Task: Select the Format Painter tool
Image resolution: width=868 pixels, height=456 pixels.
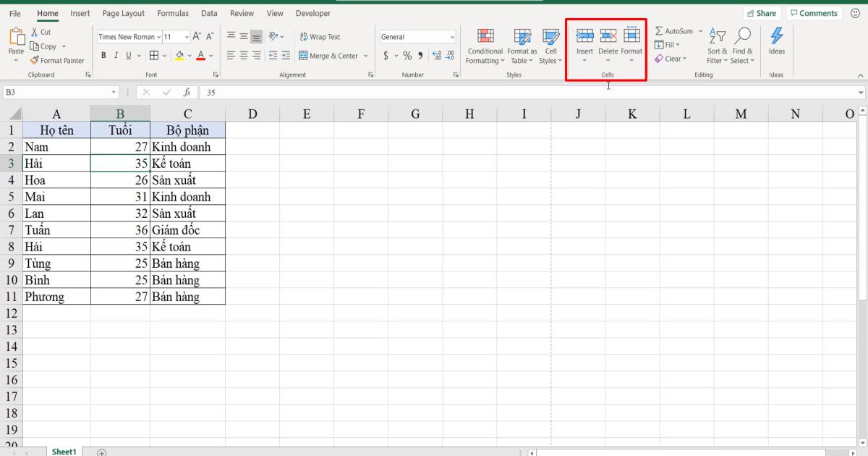Action: 58,60
